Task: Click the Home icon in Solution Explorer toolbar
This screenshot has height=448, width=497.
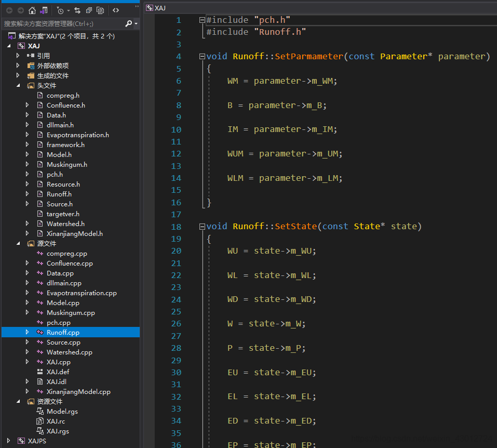Action: [32, 10]
